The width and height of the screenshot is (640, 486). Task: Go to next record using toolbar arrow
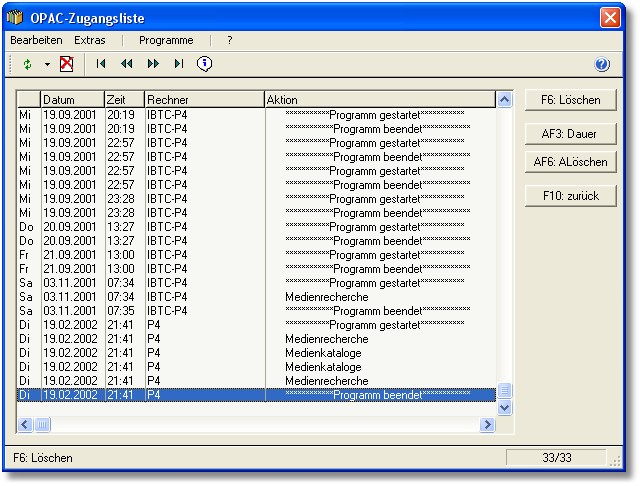point(153,64)
